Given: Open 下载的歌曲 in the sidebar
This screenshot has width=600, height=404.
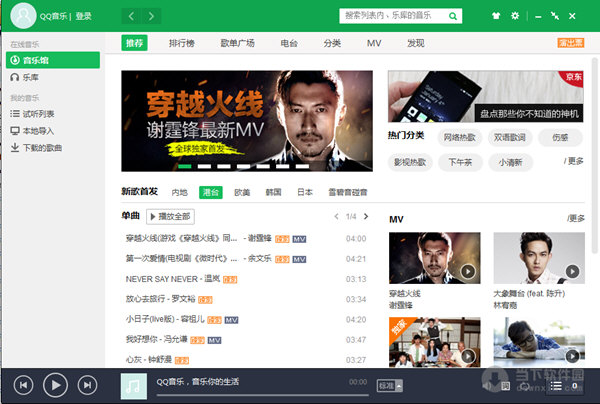Looking at the screenshot, I should click(x=36, y=148).
